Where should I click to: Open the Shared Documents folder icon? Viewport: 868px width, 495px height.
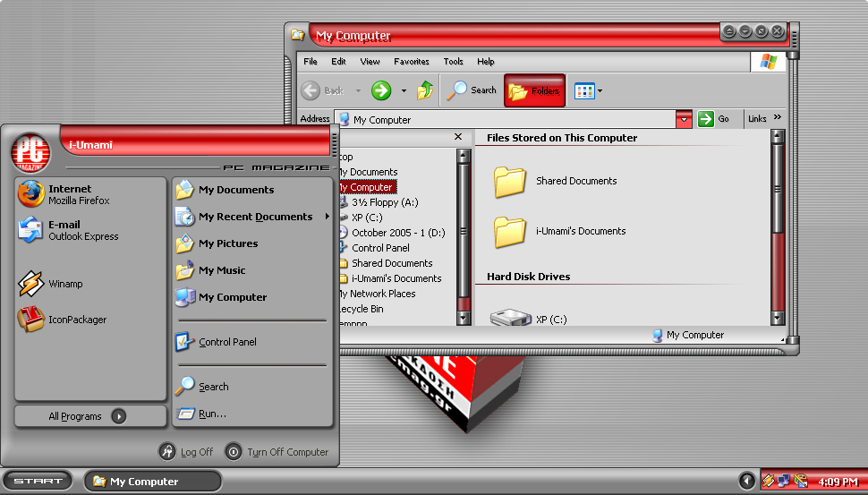coord(510,182)
